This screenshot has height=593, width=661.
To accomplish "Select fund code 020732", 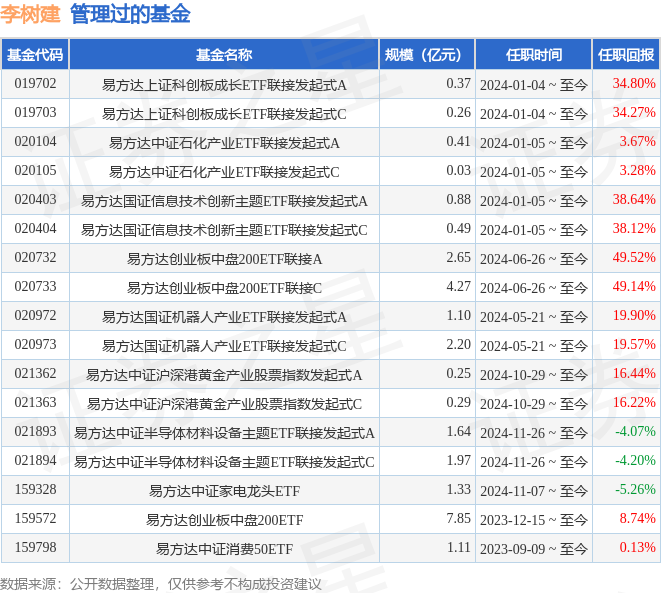I will 35,258.
